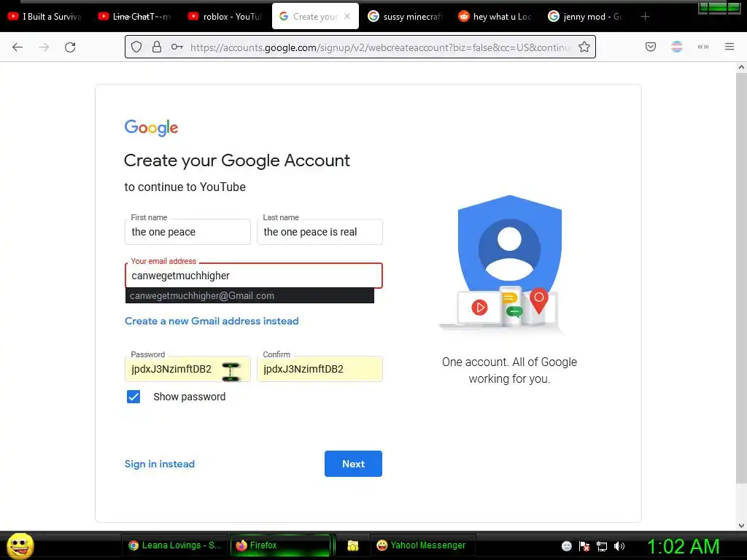
Task: Switch to the Lina ChatT tab
Action: point(135,17)
